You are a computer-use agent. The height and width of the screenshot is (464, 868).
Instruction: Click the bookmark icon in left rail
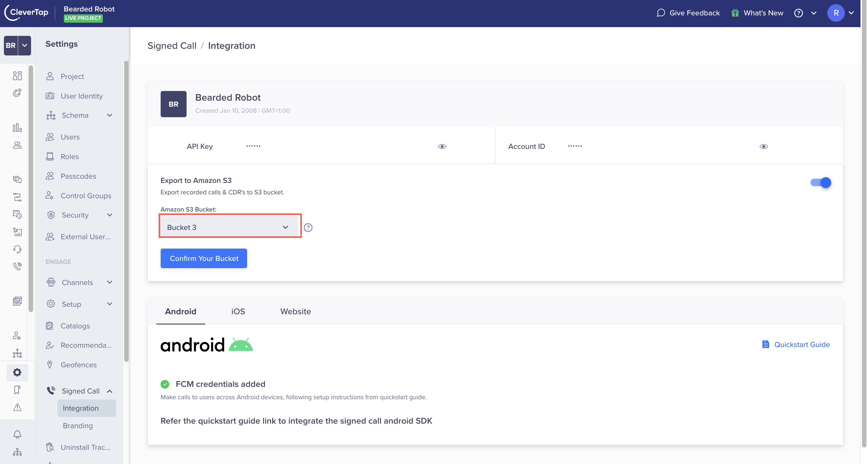point(17,390)
